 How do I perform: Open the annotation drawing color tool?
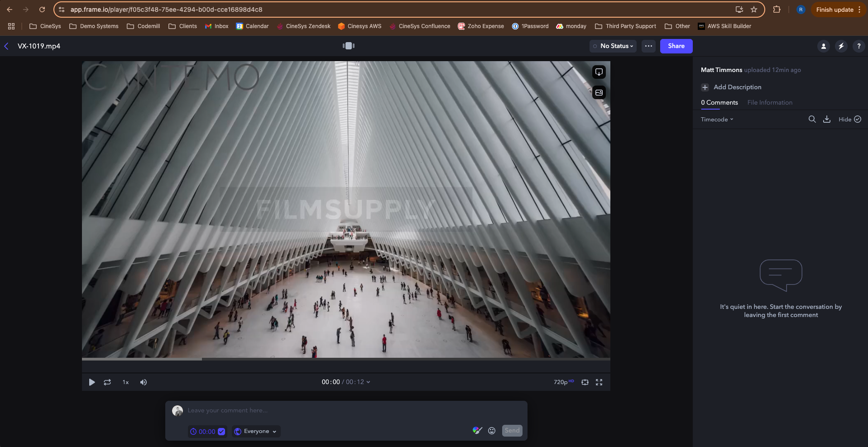477,431
